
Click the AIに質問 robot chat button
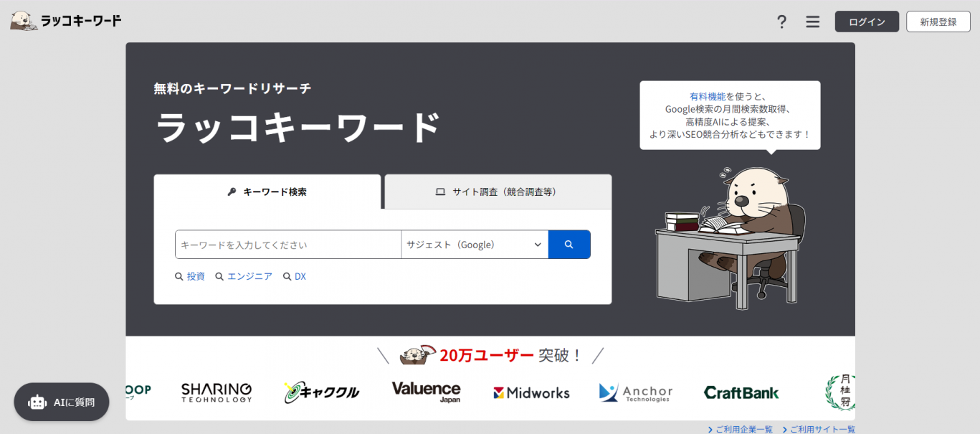tap(62, 402)
